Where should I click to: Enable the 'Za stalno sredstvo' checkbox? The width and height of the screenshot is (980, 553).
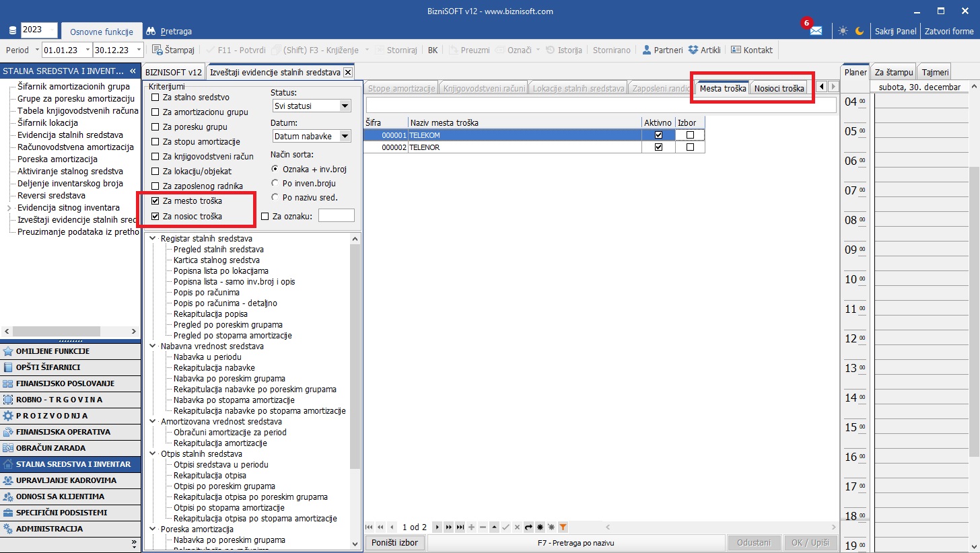(155, 98)
